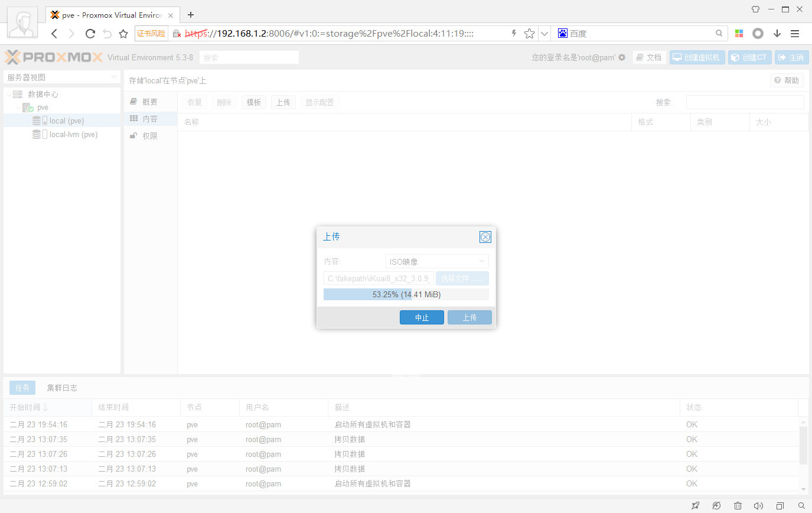Focus the Proxmox top search field

click(x=249, y=57)
